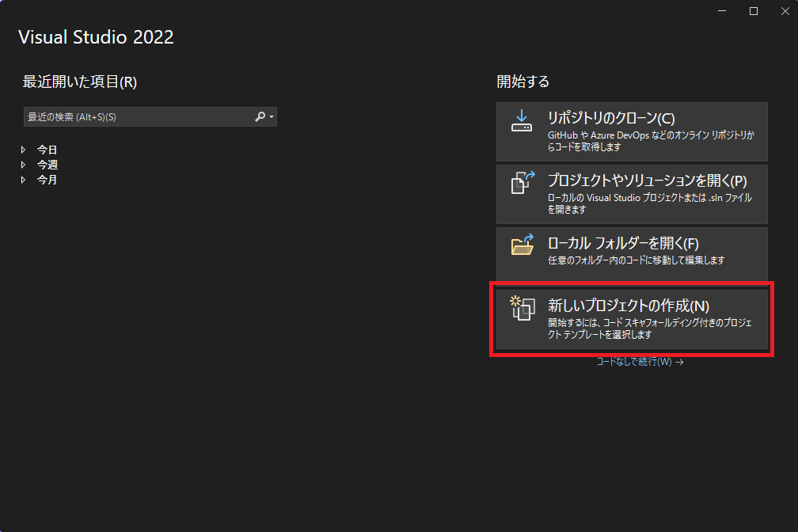
Task: Select the 今日 label in recent items
Action: [x=47, y=150]
